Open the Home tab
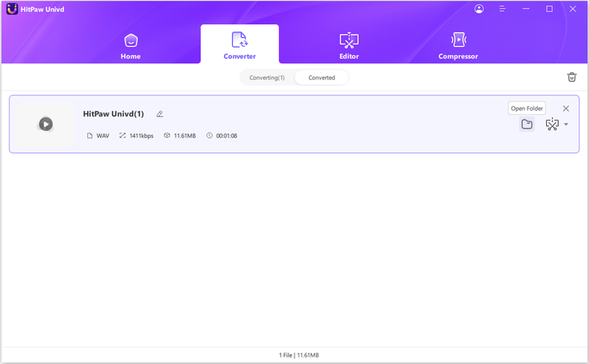 (x=131, y=46)
